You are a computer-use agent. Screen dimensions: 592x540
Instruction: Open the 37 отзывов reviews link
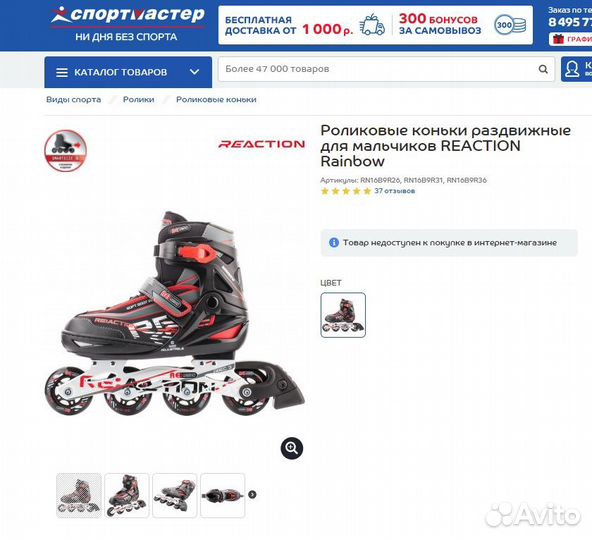tap(395, 191)
